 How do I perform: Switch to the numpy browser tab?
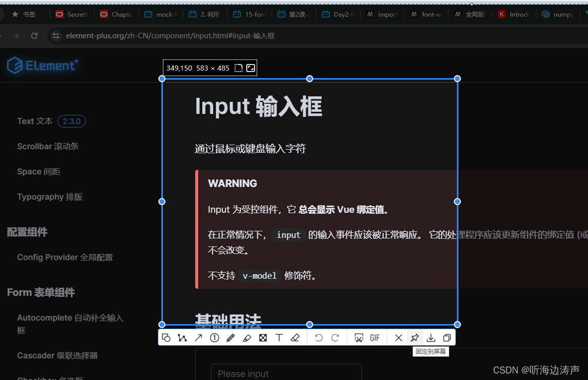pos(558,14)
